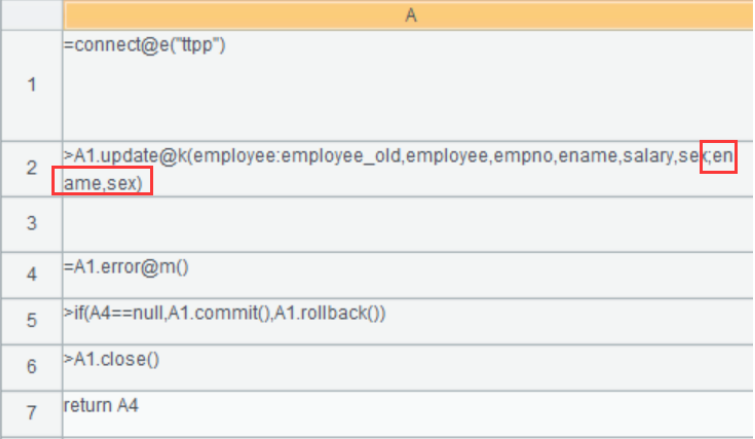This screenshot has height=439, width=755.
Task: Select row header 1
Action: 30,86
